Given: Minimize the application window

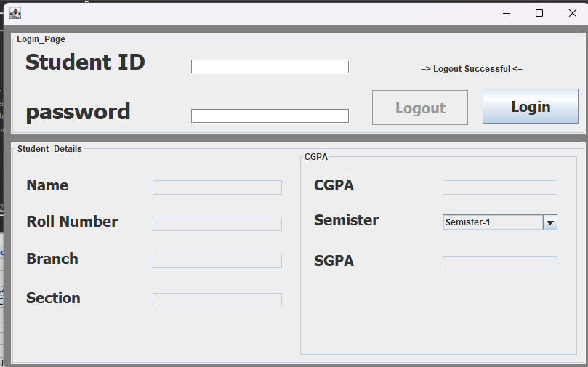Looking at the screenshot, I should click(507, 13).
